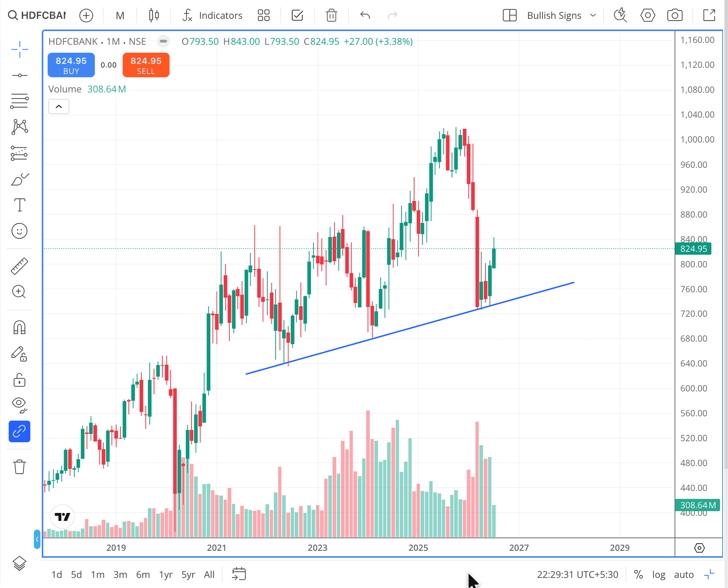Click the bottom-right chart maximize icon
Viewport: 728px width, 588px height.
coord(709,574)
